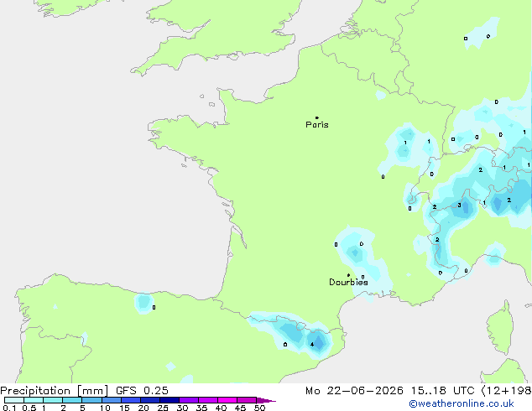The image size is (532, 411).
Task: Click the Paris location dot marker
Action: click(x=317, y=117)
